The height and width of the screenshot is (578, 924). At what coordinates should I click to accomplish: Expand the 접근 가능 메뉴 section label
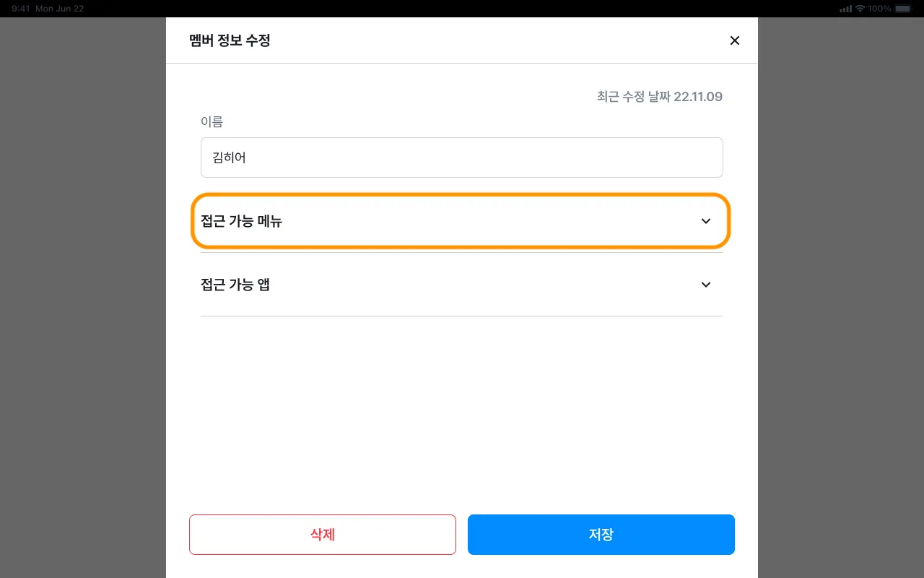pyautogui.click(x=241, y=221)
